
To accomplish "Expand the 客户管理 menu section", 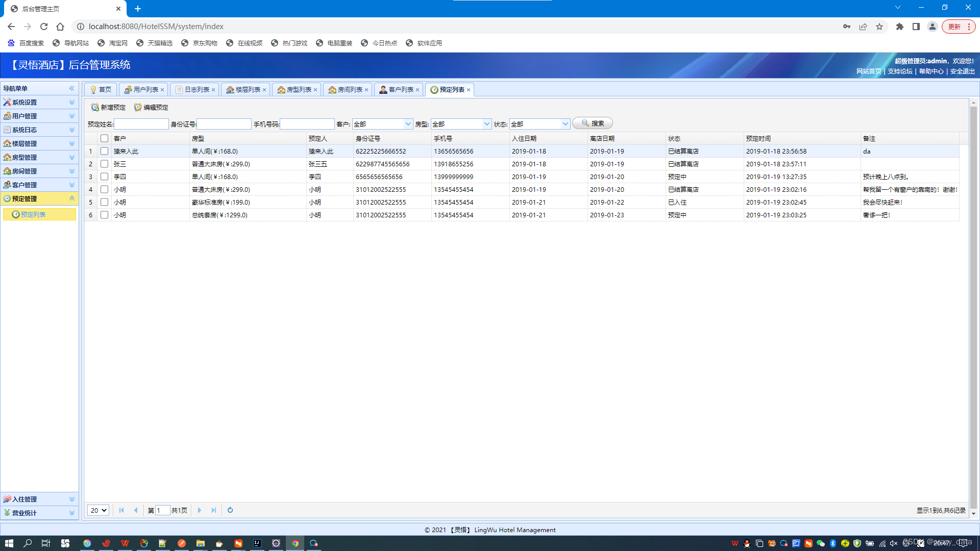I will pyautogui.click(x=39, y=185).
